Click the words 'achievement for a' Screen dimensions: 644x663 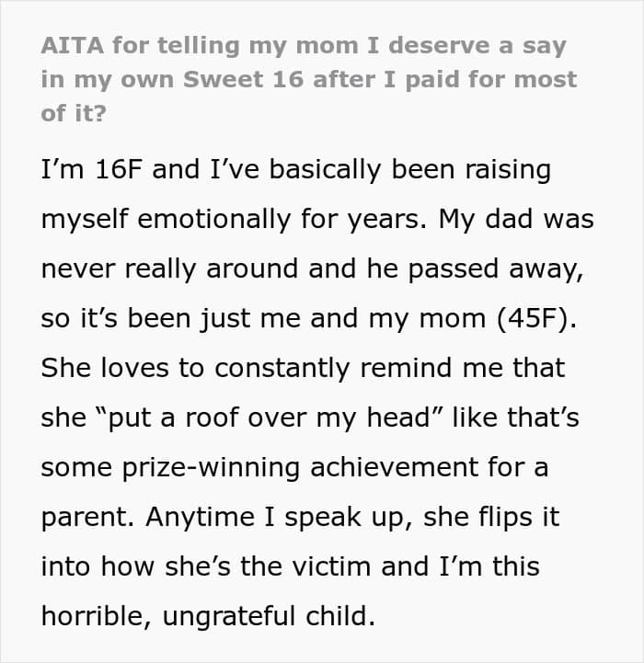[x=429, y=467]
